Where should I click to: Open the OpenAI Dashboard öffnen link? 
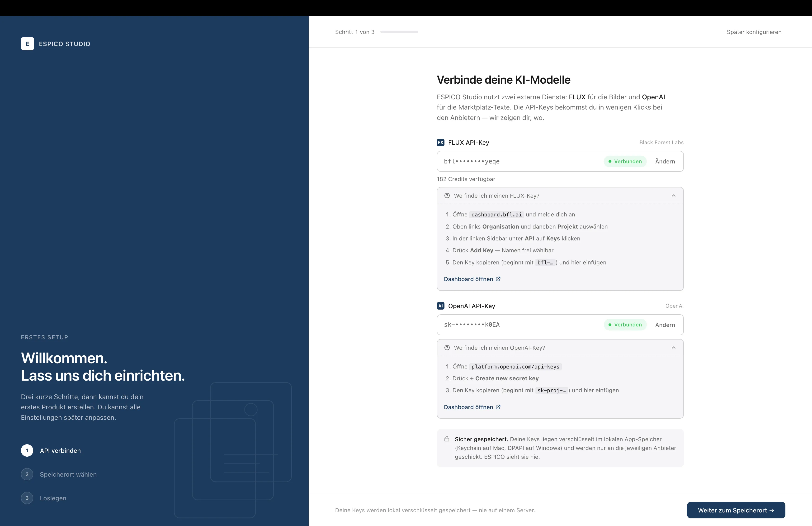472,407
